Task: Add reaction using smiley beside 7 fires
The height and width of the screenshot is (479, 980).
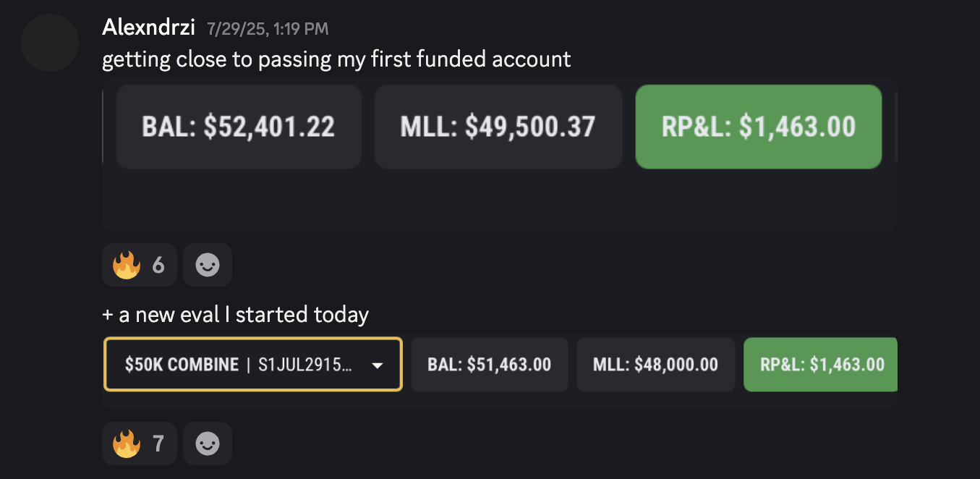Action: (x=208, y=444)
